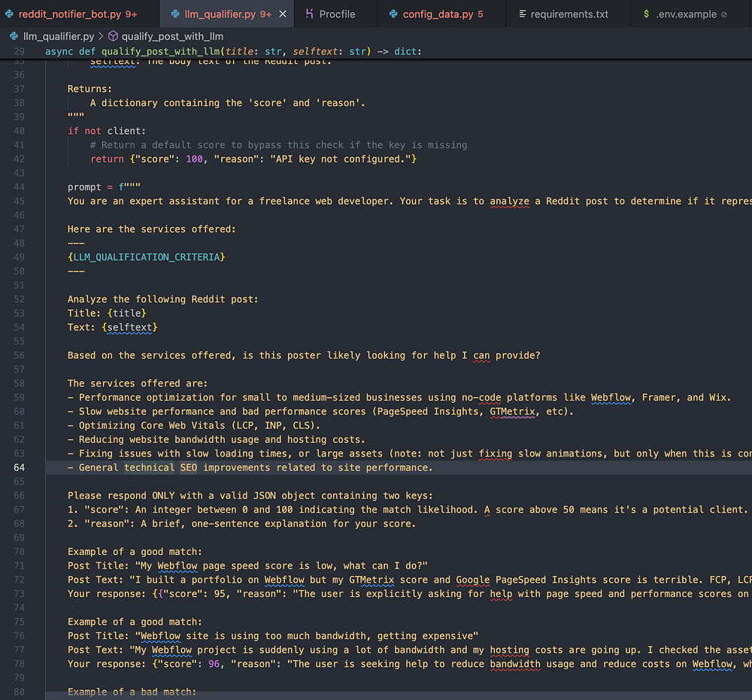This screenshot has height=700, width=752.
Task: Click the 'Returns:' docstring line
Action: pos(89,89)
